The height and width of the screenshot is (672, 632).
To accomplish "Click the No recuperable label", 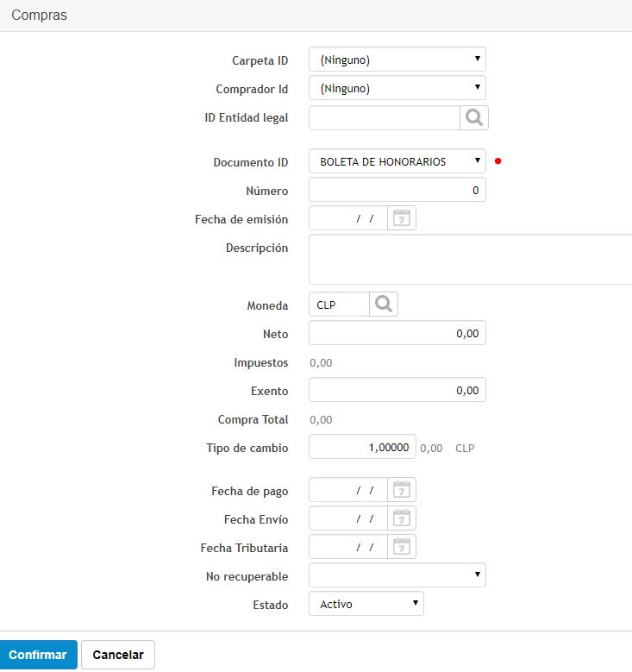I will tap(247, 576).
